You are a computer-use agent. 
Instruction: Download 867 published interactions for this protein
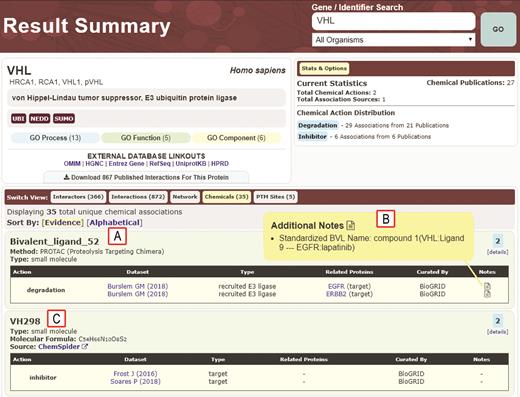tap(146, 177)
